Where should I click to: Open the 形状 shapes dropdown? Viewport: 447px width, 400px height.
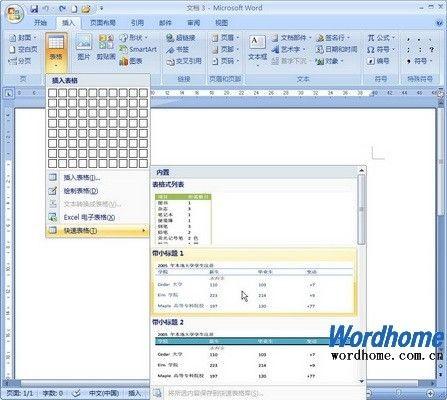click(x=133, y=38)
